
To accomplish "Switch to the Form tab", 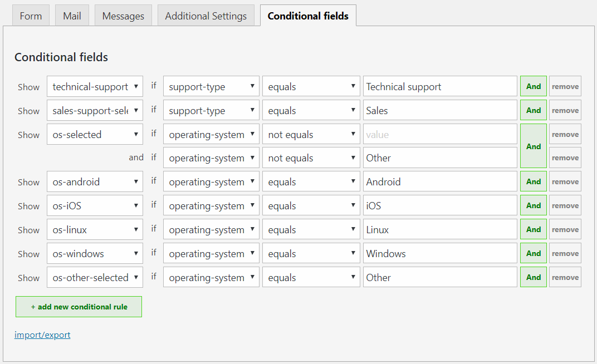I will click(31, 16).
